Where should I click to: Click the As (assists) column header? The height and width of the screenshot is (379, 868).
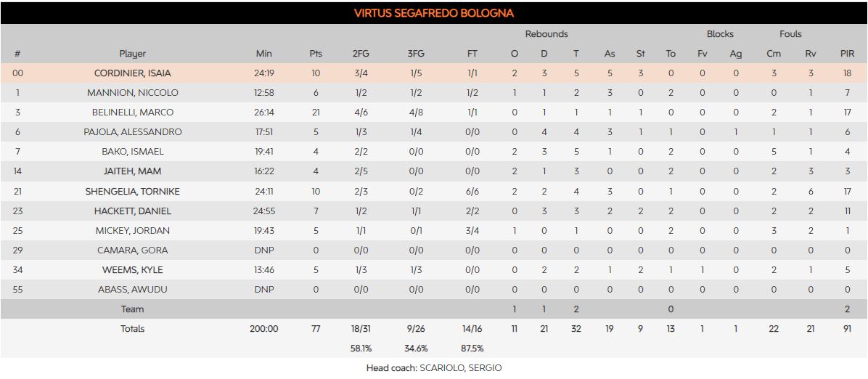point(610,54)
